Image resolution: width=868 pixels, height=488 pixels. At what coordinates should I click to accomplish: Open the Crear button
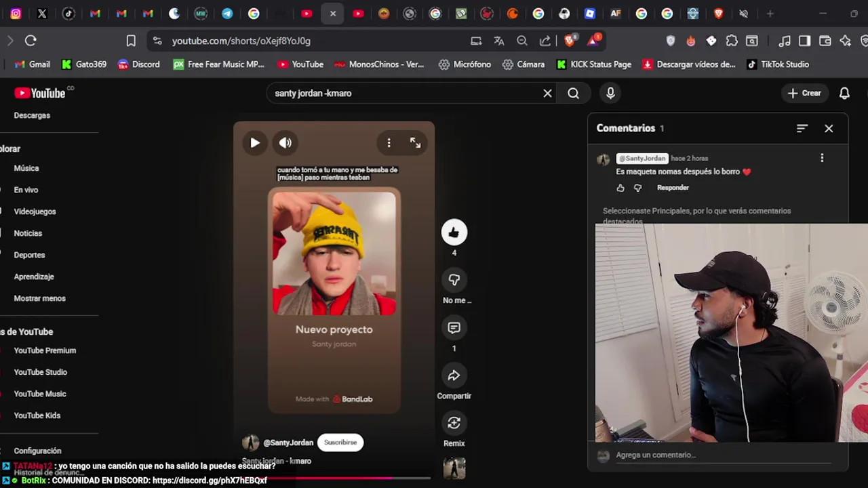pos(804,93)
